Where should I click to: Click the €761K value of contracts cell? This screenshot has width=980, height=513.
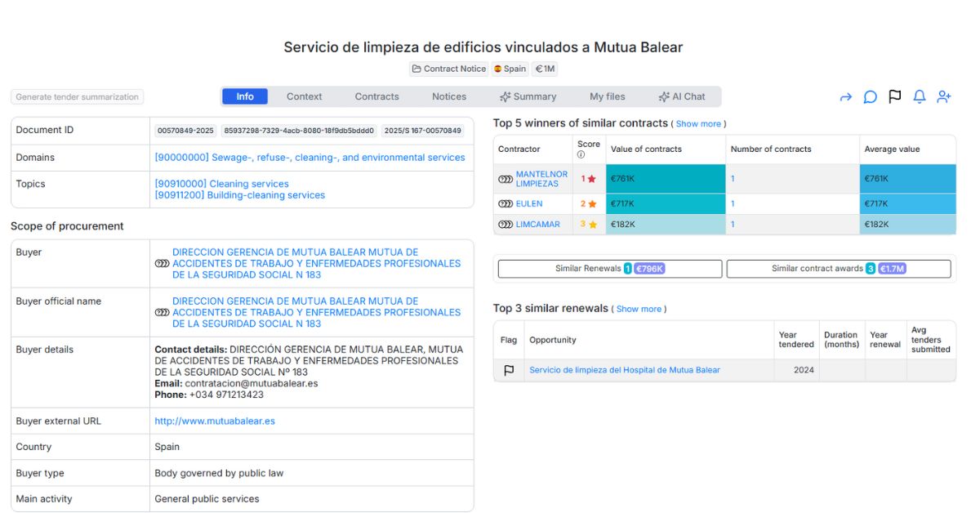[x=665, y=179]
